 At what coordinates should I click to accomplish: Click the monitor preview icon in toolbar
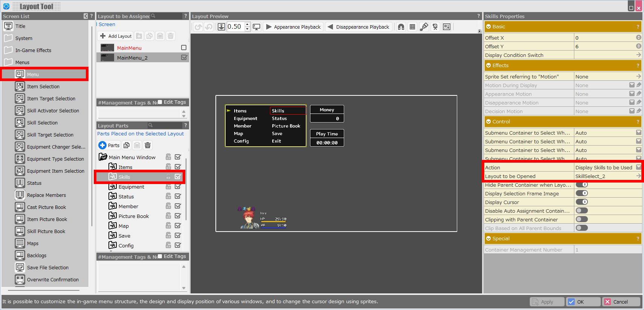click(256, 27)
